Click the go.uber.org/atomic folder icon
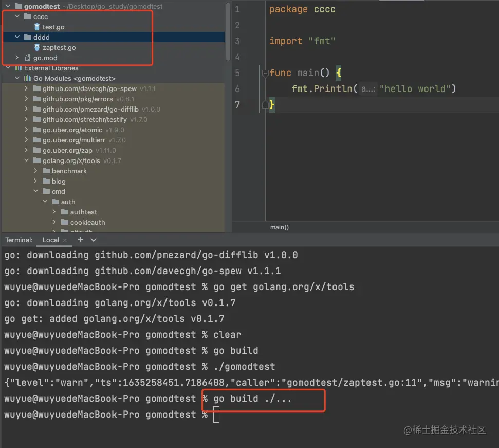Image resolution: width=499 pixels, height=448 pixels. [x=37, y=130]
